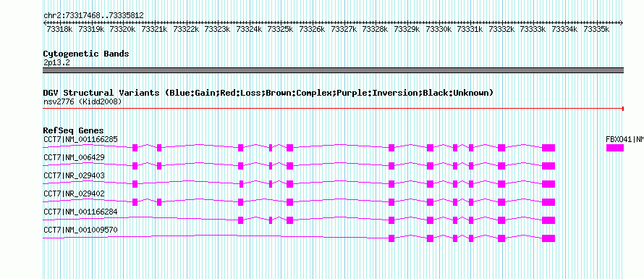
Task: Open the CCT7|NM_001166285 transcript label
Action: [x=80, y=139]
